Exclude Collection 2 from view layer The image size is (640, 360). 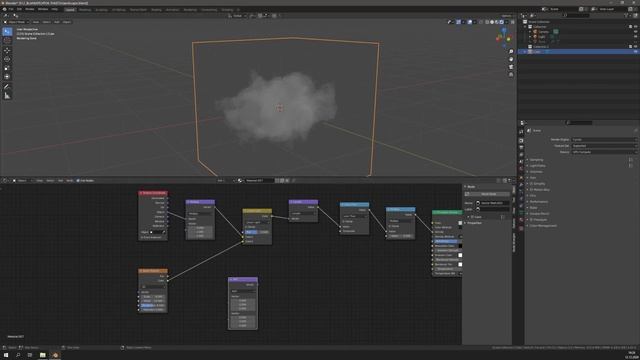631,47
